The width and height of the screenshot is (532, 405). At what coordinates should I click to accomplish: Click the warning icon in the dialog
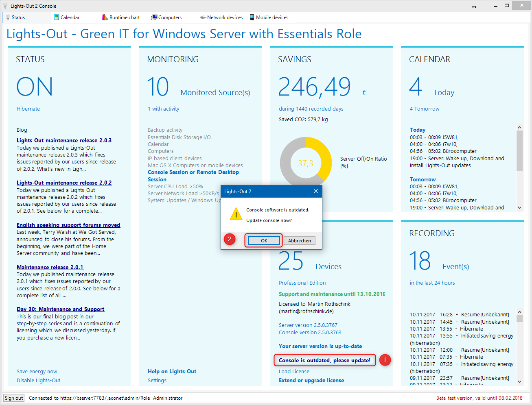236,214
